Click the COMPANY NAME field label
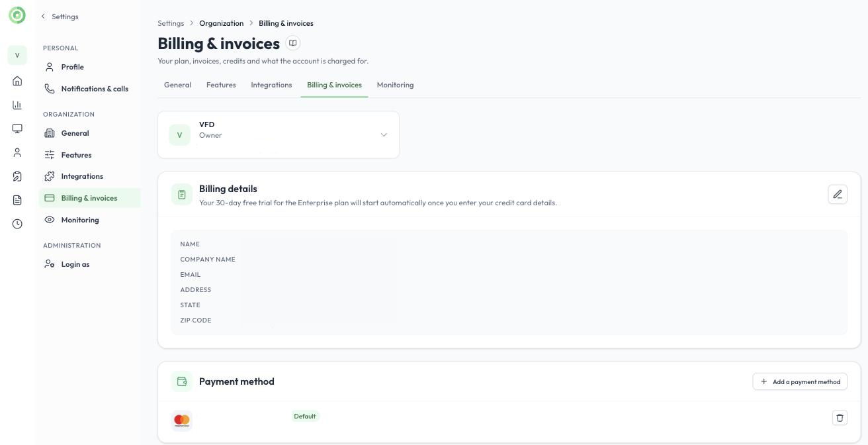 208,260
